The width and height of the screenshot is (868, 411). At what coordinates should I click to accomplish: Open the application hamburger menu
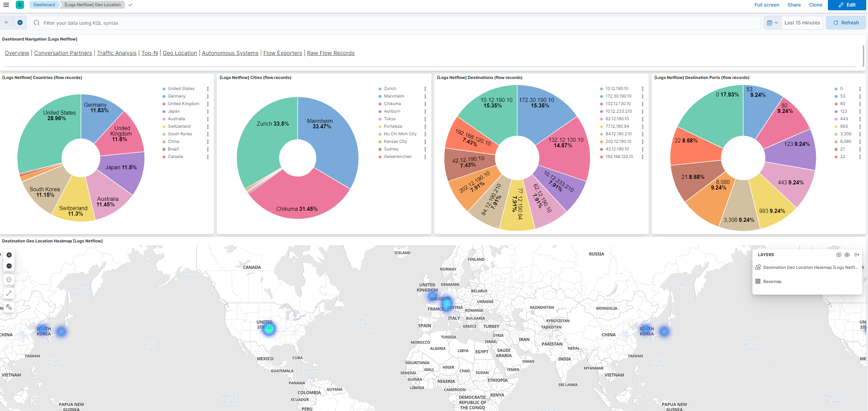6,5
